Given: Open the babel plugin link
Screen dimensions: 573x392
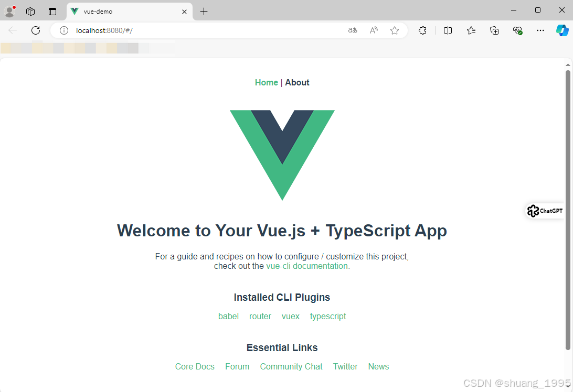Looking at the screenshot, I should [x=228, y=316].
